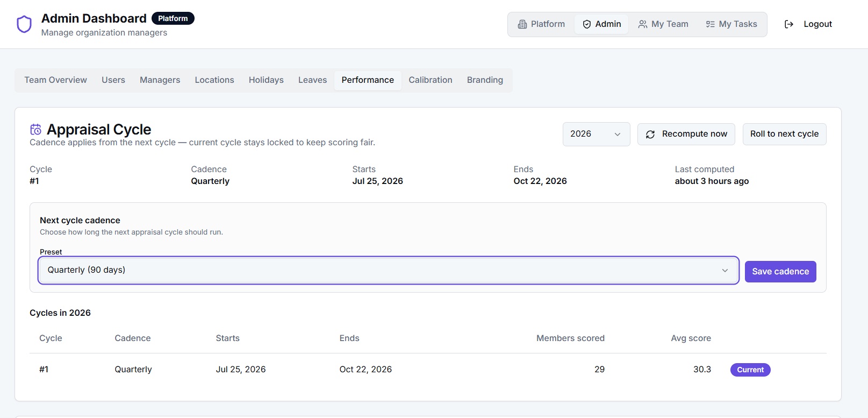
Task: Log out of the dashboard
Action: [808, 24]
